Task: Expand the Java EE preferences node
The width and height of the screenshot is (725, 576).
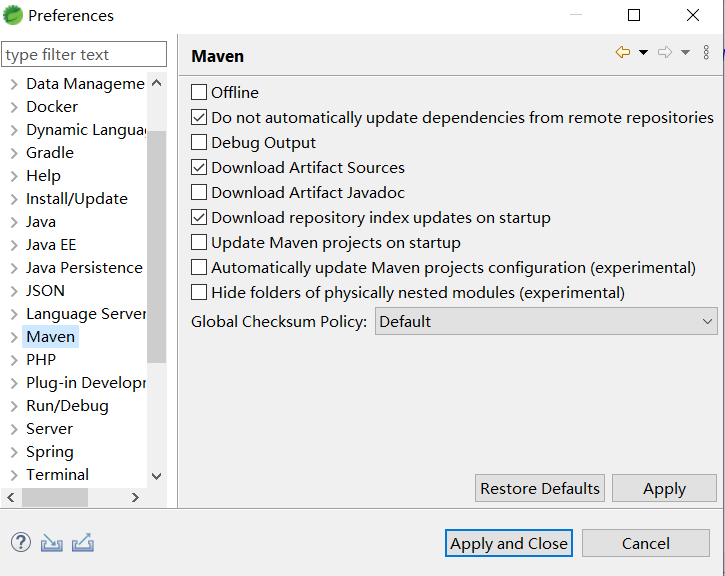Action: [13, 245]
